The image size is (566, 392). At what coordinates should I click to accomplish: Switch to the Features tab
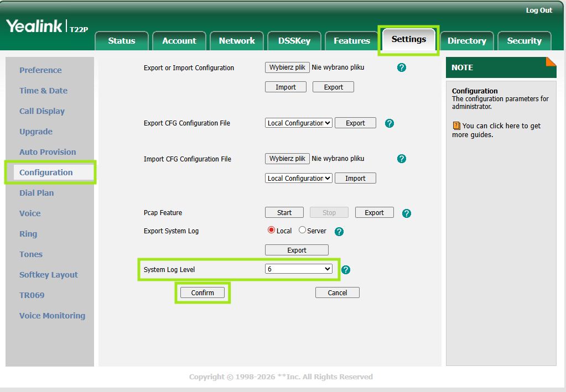pyautogui.click(x=352, y=41)
